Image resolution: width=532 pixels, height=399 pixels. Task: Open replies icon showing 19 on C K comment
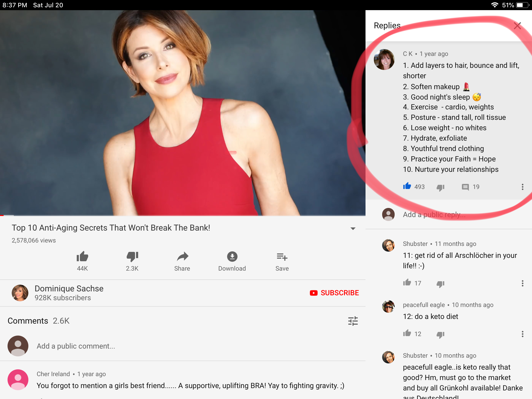[x=465, y=187]
